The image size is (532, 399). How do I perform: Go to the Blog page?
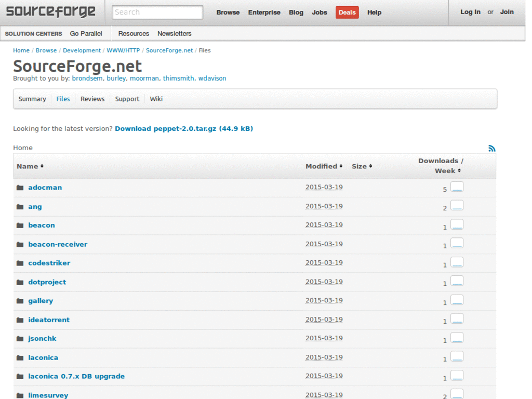[x=296, y=12]
